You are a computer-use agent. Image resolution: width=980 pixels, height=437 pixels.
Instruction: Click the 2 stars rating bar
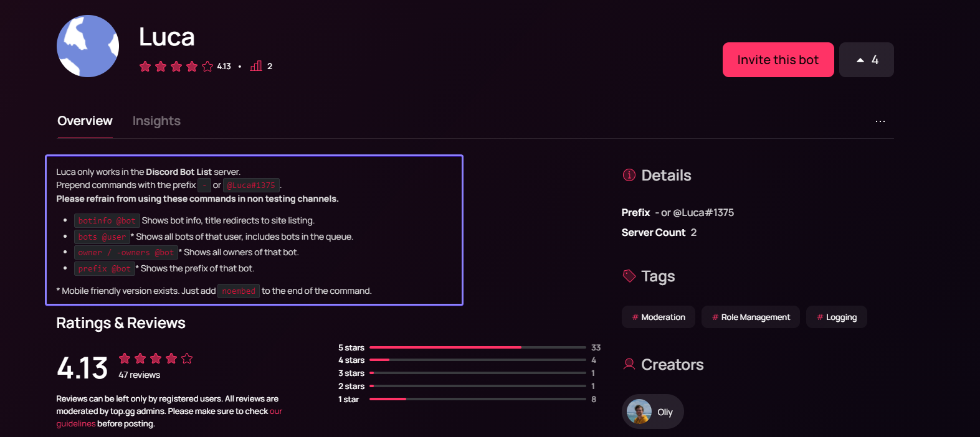[478, 386]
